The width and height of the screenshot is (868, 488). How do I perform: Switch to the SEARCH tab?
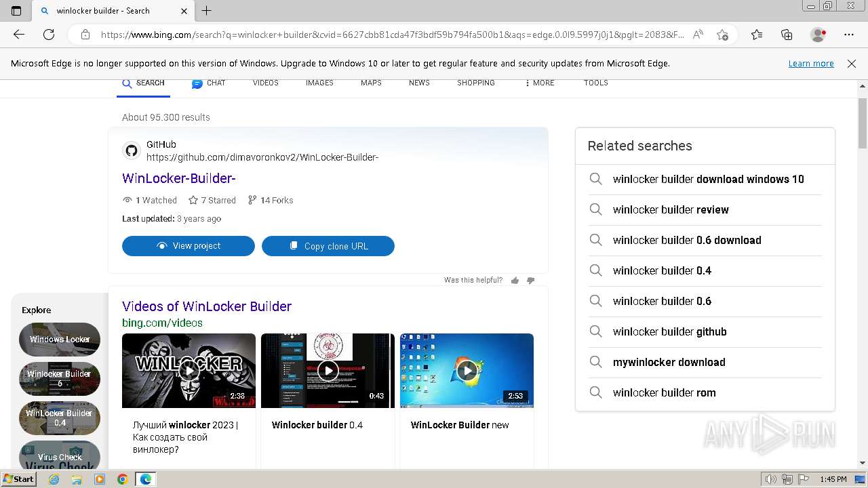point(143,83)
